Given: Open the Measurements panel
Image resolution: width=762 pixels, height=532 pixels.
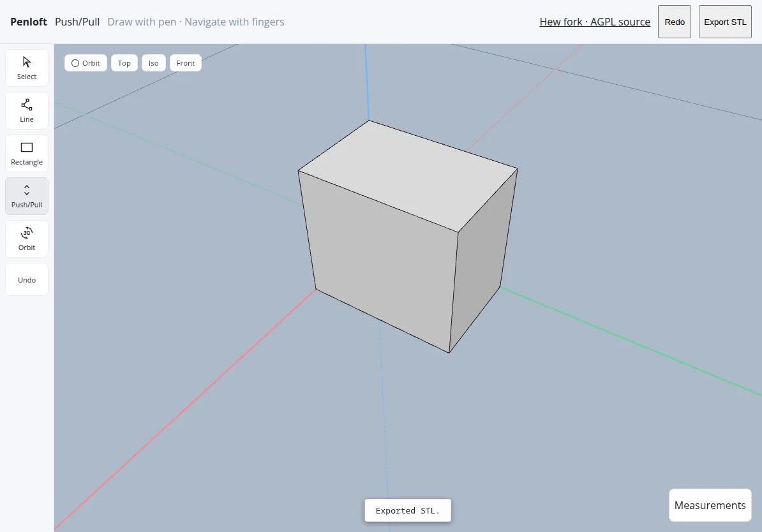Looking at the screenshot, I should pos(710,505).
